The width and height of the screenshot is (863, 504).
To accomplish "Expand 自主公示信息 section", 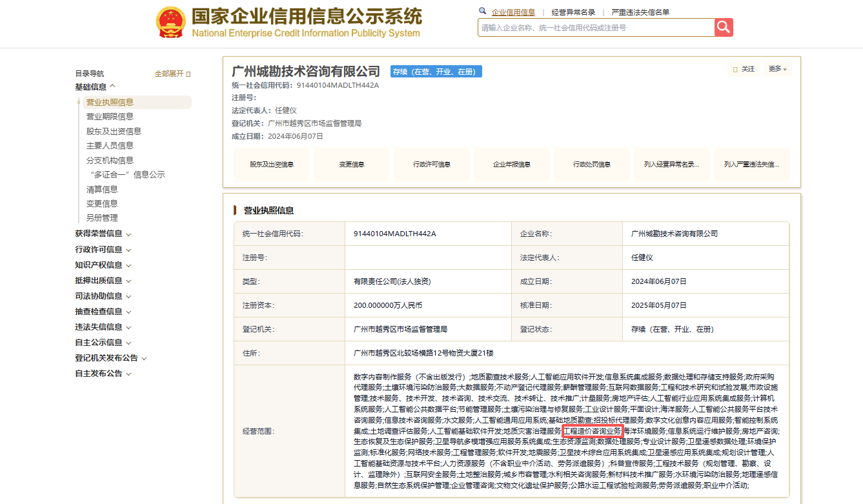I will point(103,343).
